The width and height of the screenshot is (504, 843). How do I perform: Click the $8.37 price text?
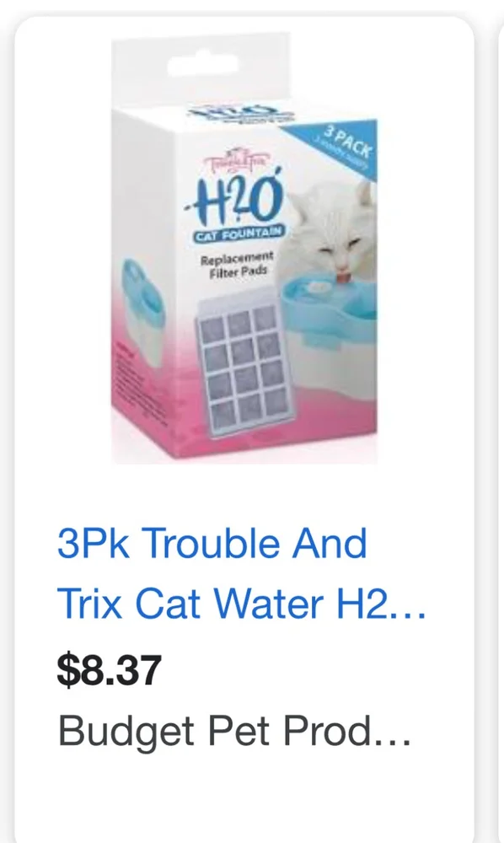[109, 670]
